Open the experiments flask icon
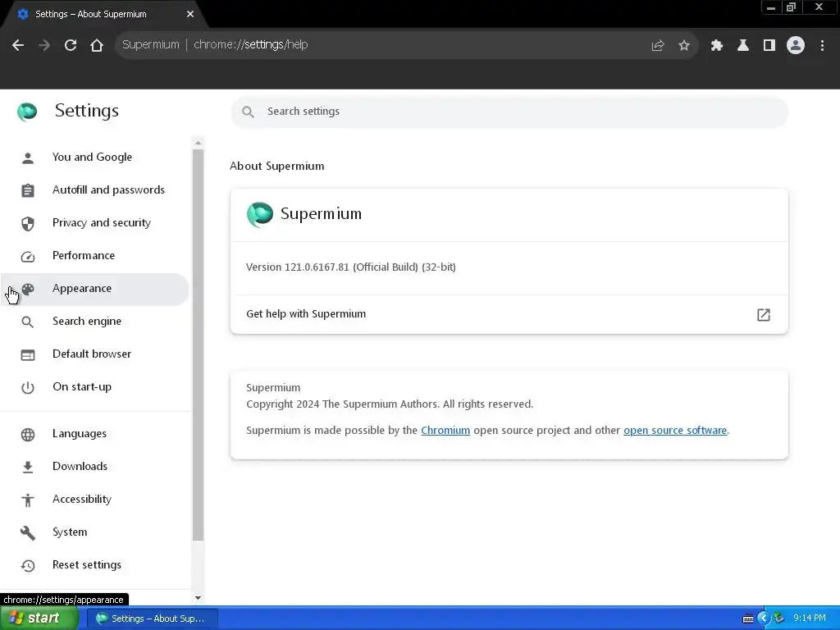The width and height of the screenshot is (840, 630). coord(743,46)
